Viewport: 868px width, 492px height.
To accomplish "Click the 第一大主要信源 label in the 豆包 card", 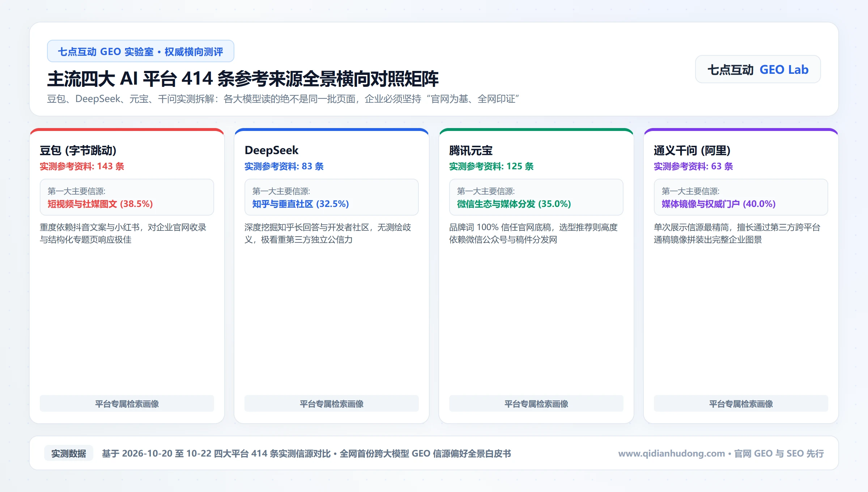I will coord(76,191).
